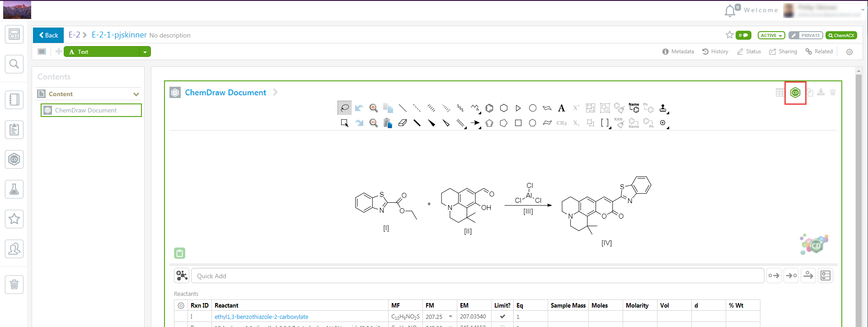868x327 pixels.
Task: Toggle the PRIVATE access switch
Action: coord(806,35)
